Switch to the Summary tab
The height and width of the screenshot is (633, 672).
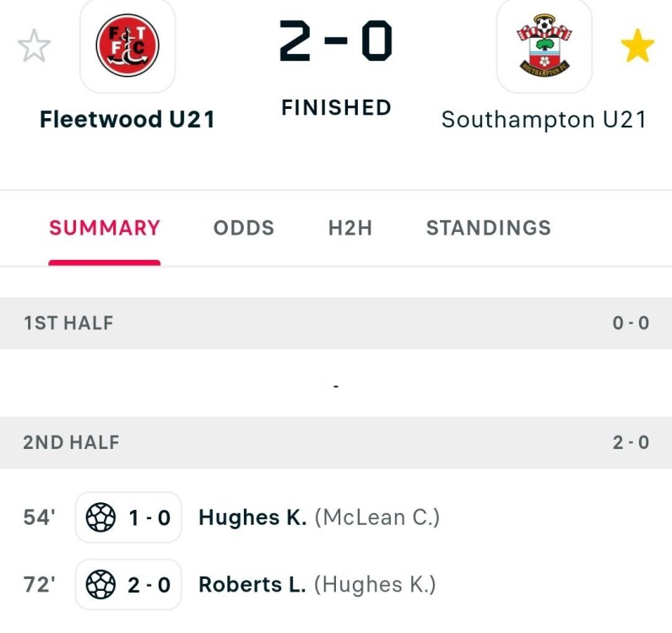(105, 228)
